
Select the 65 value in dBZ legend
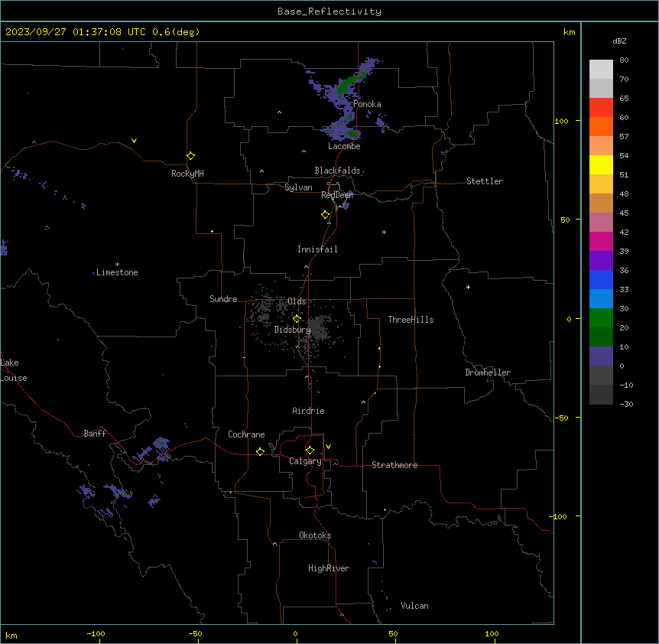point(624,99)
